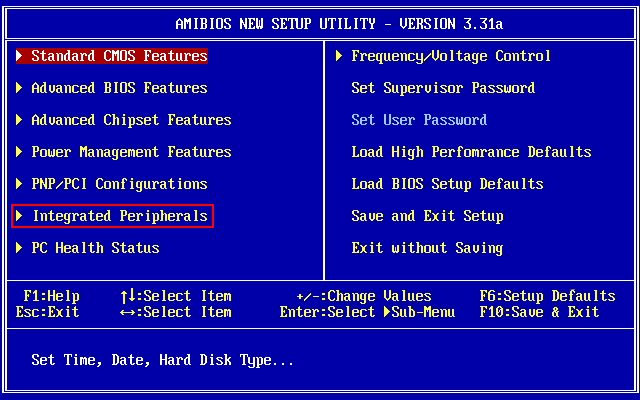Click the AMIBIOS New Setup Utility title
This screenshot has height=400, width=640.
point(339,24)
